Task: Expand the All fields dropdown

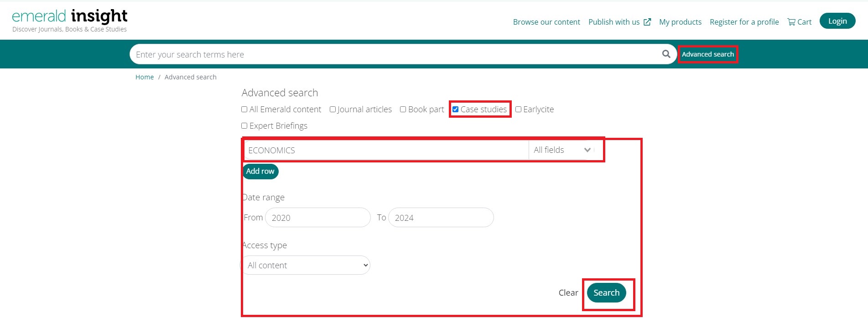Action: point(562,150)
